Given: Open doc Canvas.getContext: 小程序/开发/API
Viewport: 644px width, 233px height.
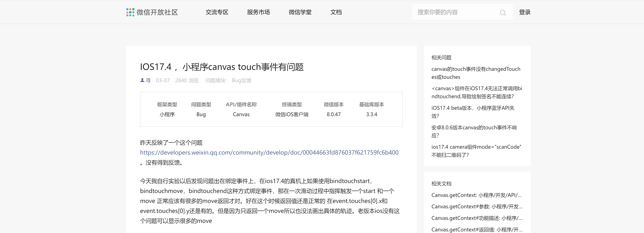Looking at the screenshot, I should coord(476,195).
